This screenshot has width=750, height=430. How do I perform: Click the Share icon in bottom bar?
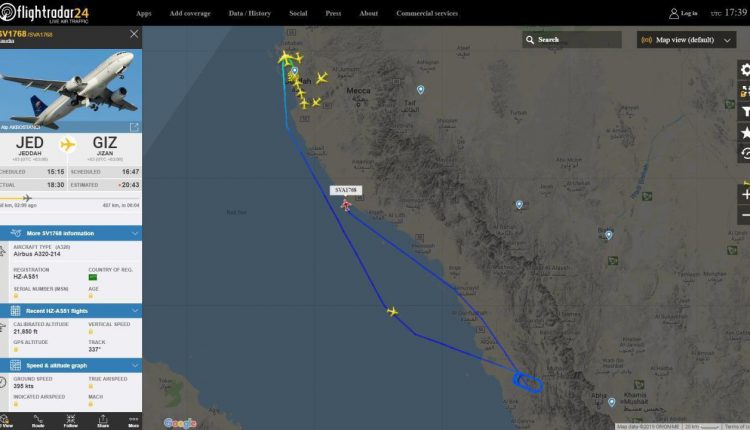tap(103, 421)
